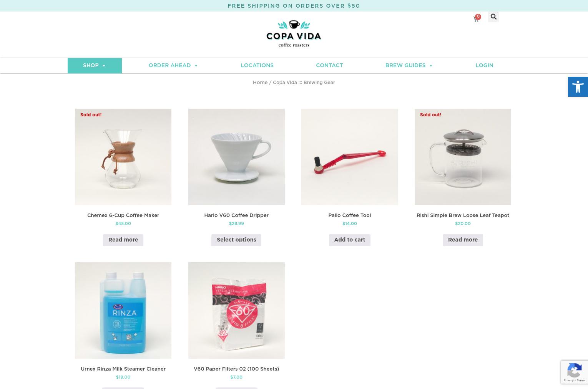588x389 pixels.
Task: Open the accessibility tools icon
Action: coord(578,87)
